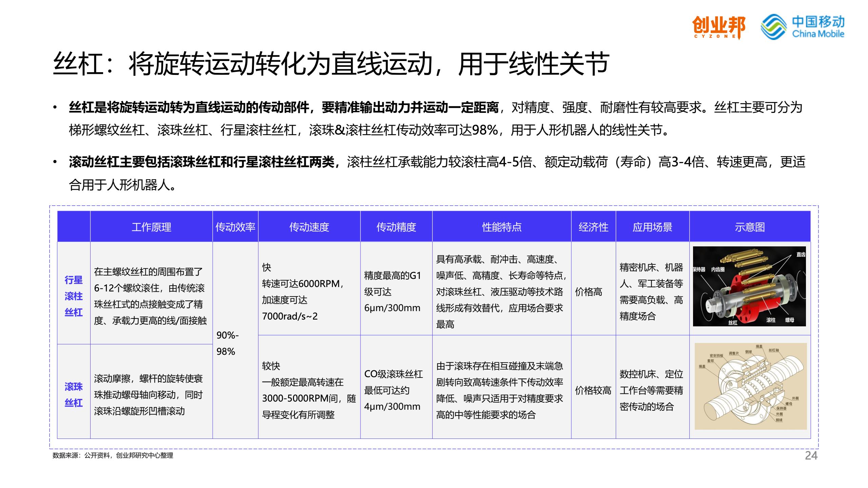Select the 传动效率 column header
This screenshot has width=868, height=488.
(235, 227)
